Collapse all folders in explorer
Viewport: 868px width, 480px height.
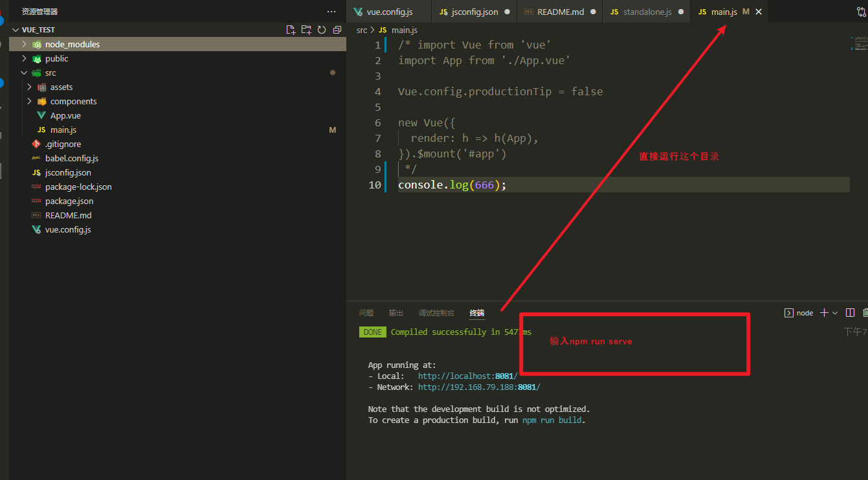pyautogui.click(x=337, y=30)
